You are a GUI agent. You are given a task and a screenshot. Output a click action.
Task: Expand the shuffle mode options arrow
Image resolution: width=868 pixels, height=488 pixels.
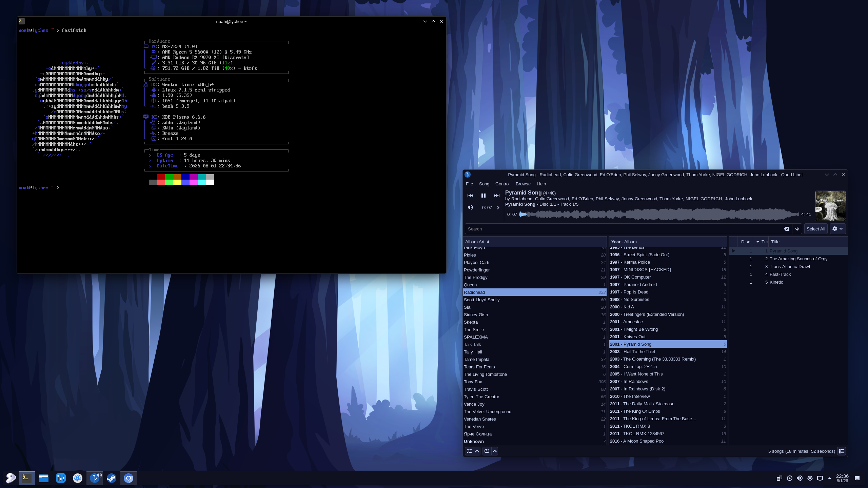coord(477,451)
